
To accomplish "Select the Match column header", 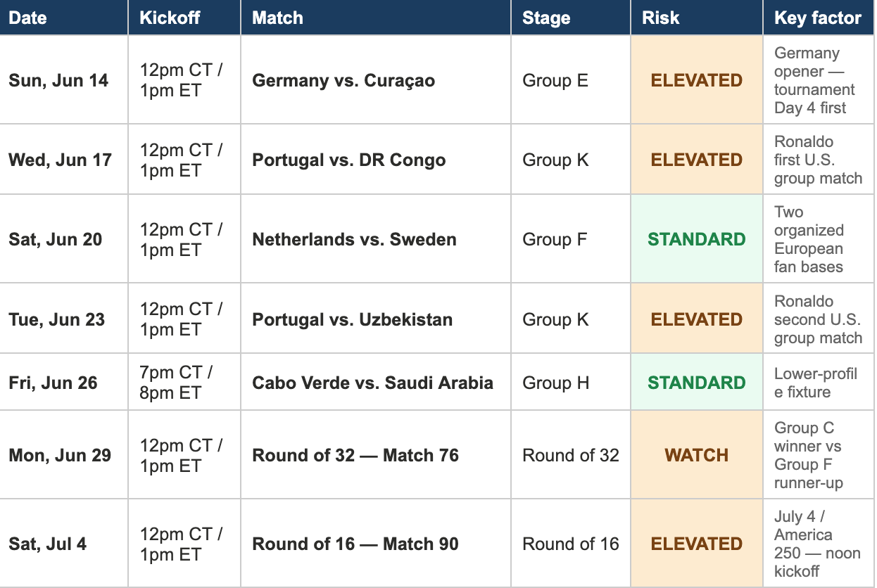I will point(376,18).
